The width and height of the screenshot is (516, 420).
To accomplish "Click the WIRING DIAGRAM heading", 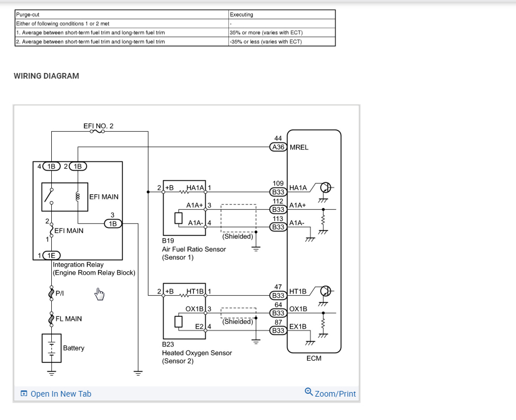I will [46, 76].
